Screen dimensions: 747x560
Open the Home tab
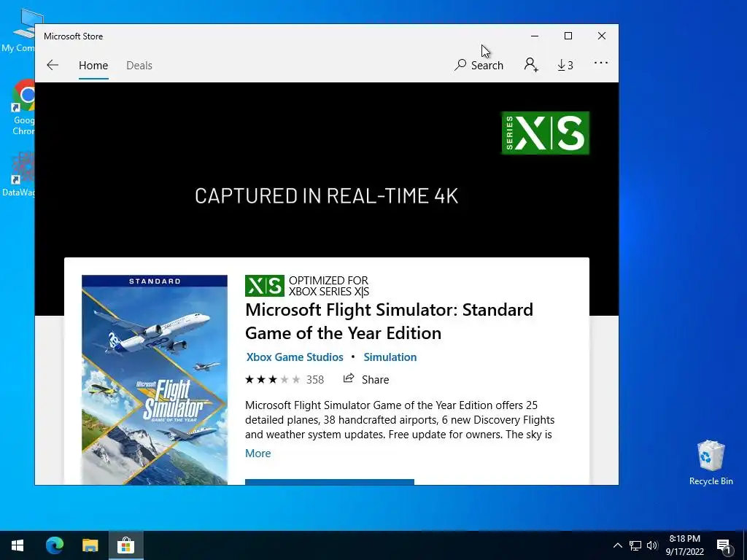tap(93, 65)
